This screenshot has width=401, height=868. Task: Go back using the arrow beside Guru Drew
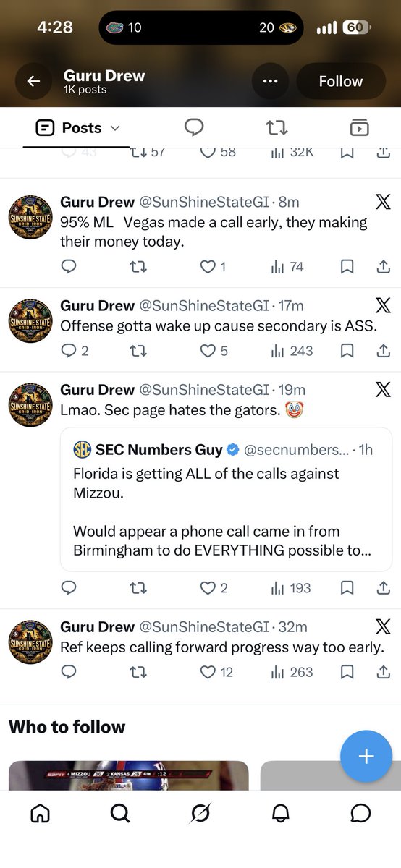[33, 81]
